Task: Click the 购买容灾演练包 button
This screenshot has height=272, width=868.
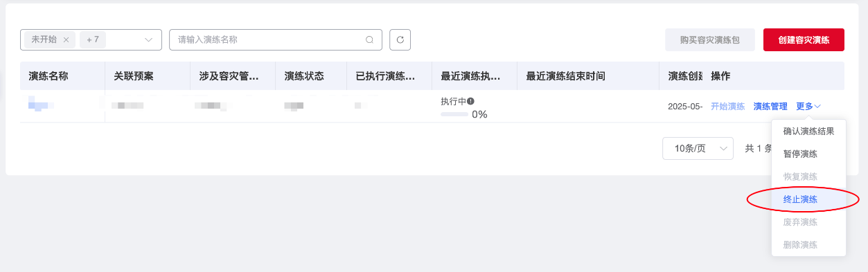Action: [x=709, y=40]
